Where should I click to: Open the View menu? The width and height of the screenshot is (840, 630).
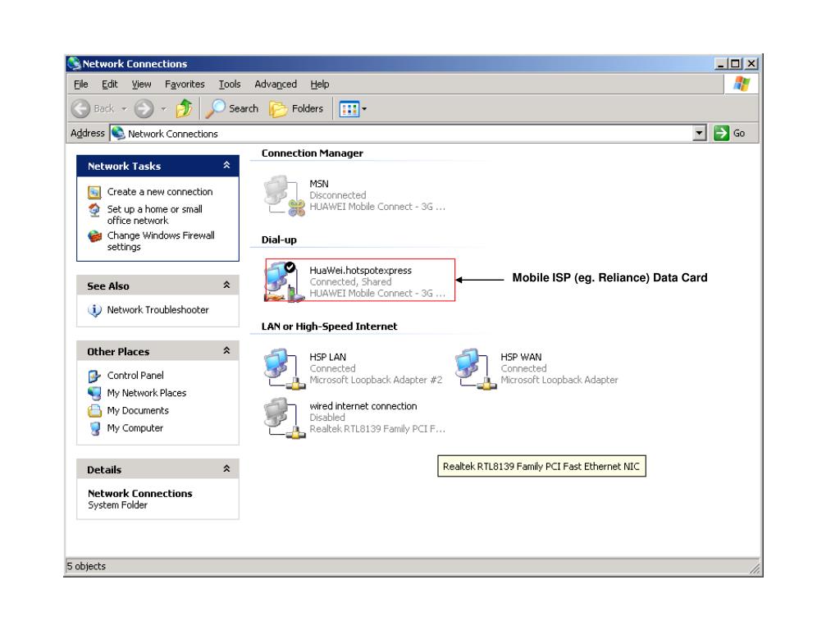coord(141,84)
